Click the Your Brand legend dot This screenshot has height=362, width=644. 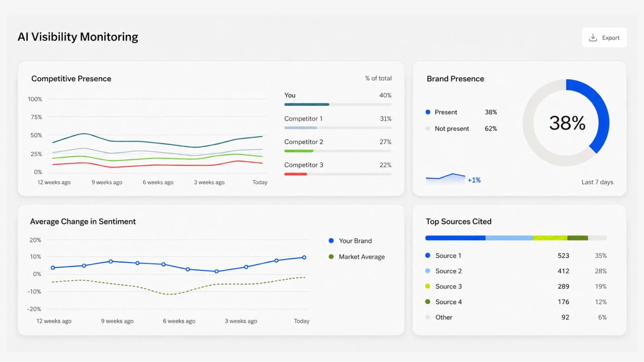pyautogui.click(x=331, y=241)
